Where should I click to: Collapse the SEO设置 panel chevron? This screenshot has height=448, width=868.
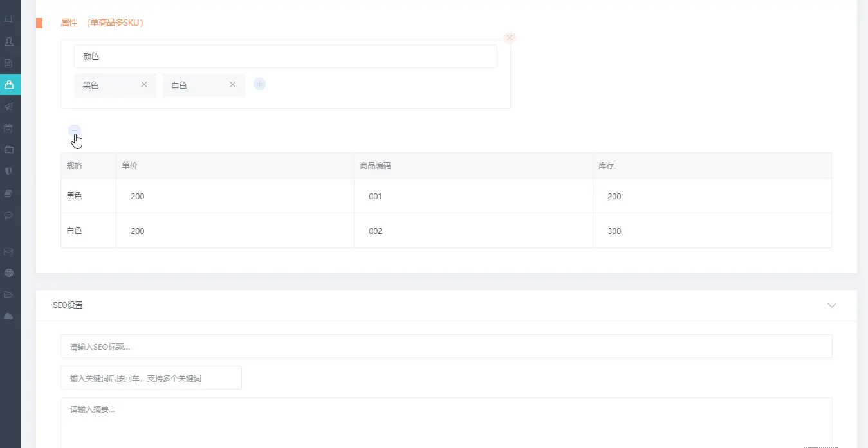coord(832,305)
